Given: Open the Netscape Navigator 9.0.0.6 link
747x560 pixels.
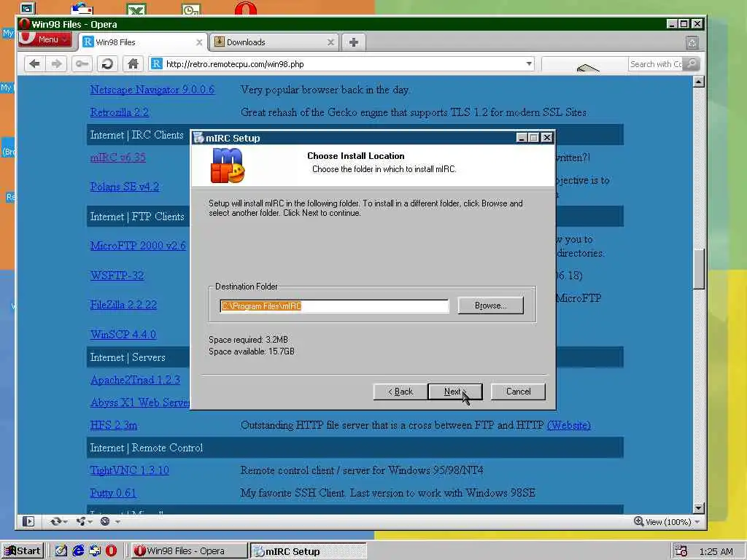Looking at the screenshot, I should click(152, 90).
